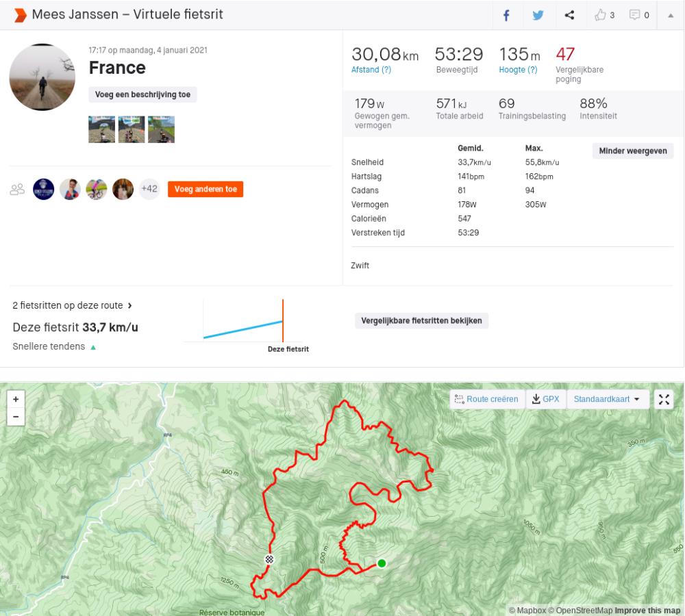The height and width of the screenshot is (616, 685).
Task: Click 'Voeg een beschrijving toe' button
Action: 142,95
